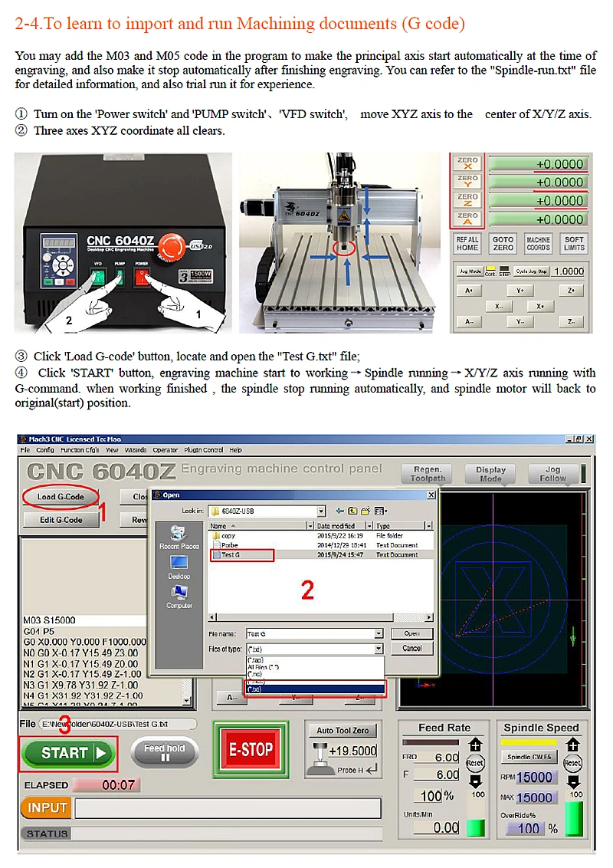Click the Create New Folder icon

(366, 511)
